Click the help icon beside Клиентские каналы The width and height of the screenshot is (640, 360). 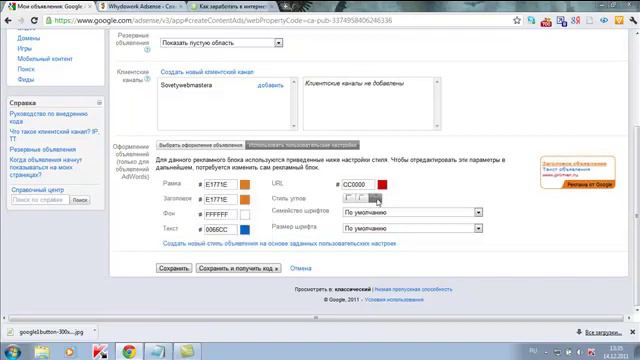[147, 79]
